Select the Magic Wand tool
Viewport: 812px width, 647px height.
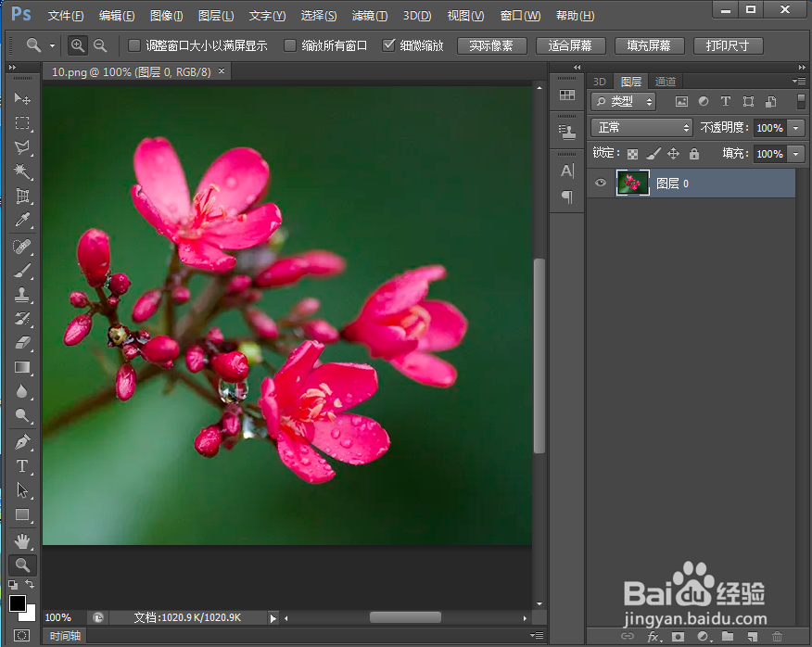(x=21, y=171)
